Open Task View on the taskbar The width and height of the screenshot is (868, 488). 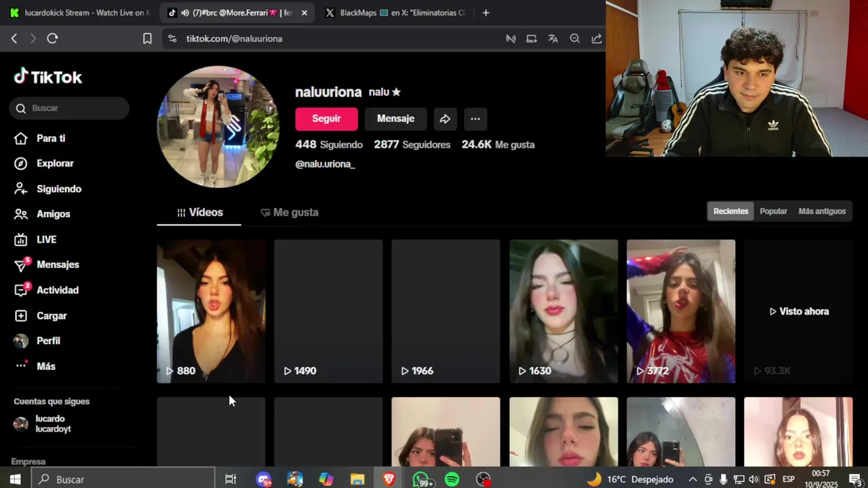coord(231,479)
